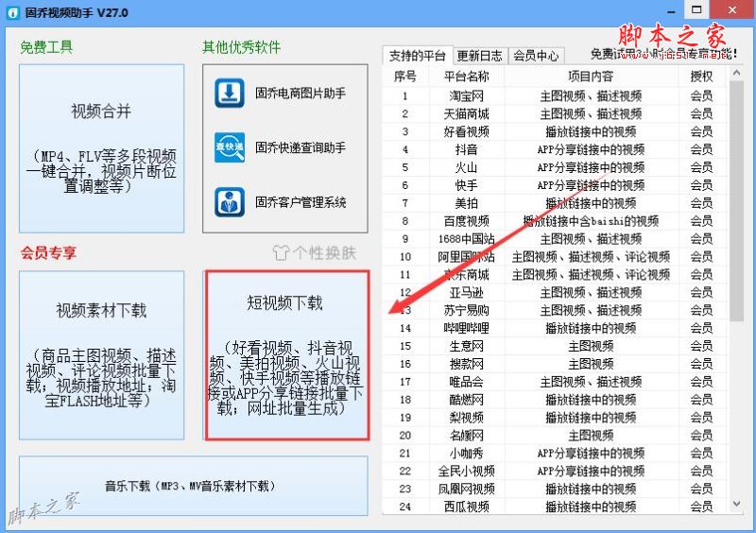Click the 固乔电商图片助手 label

click(x=301, y=94)
